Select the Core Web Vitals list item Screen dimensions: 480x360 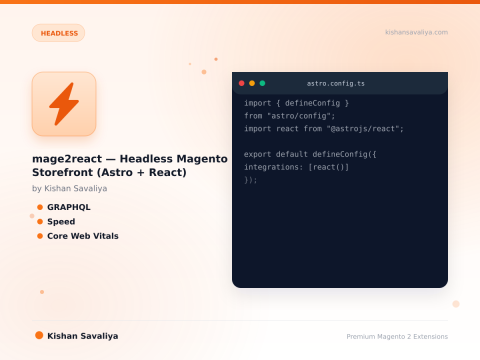coord(83,236)
